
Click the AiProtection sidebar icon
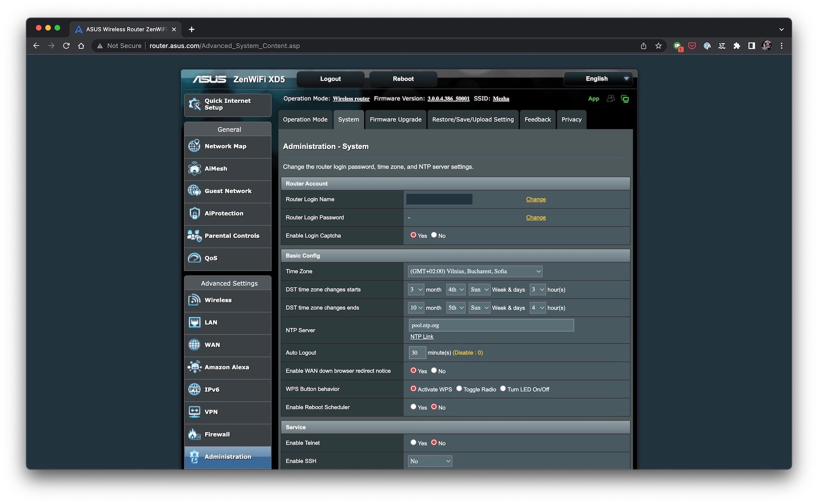(x=195, y=213)
